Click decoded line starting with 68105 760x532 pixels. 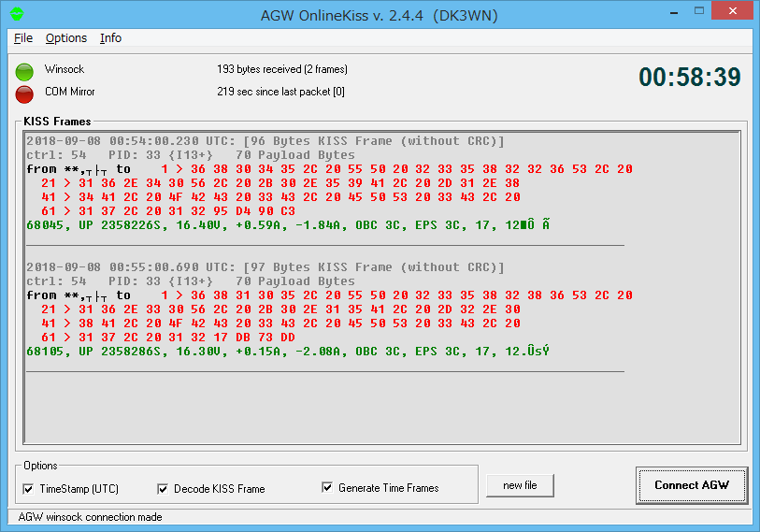pyautogui.click(x=288, y=352)
